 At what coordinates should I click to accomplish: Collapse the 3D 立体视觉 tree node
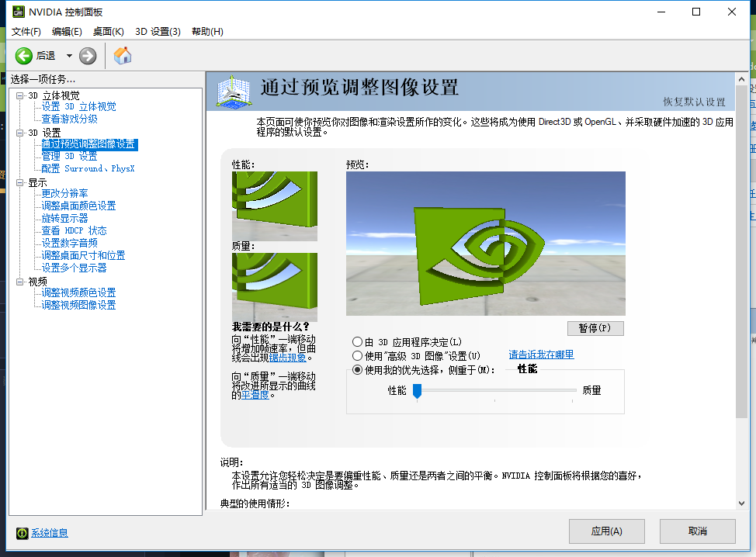(19, 95)
